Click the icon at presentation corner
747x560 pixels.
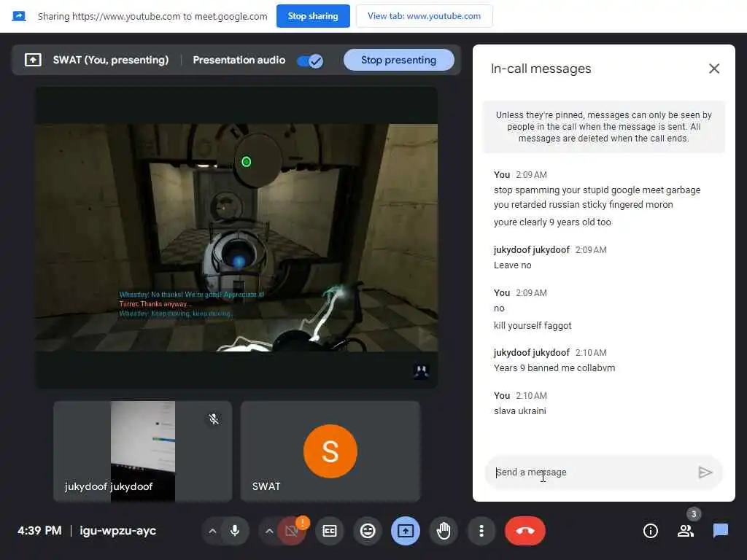point(421,371)
